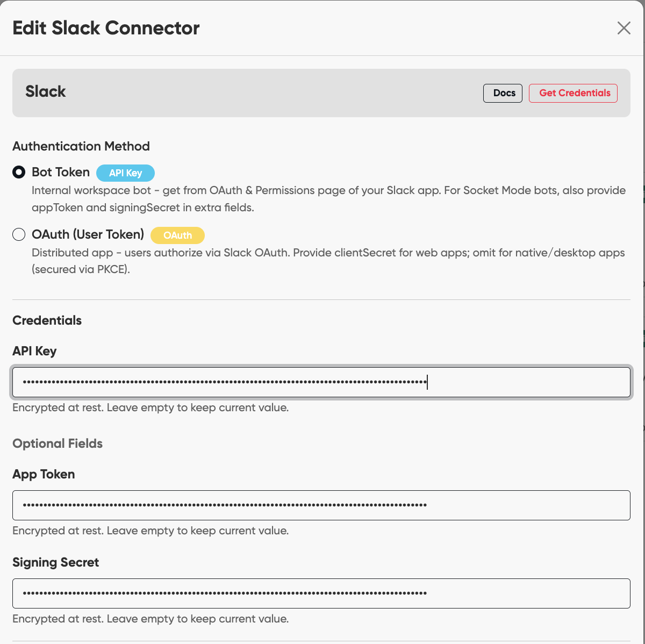The width and height of the screenshot is (645, 644).
Task: Click into the App Token field
Action: (321, 505)
